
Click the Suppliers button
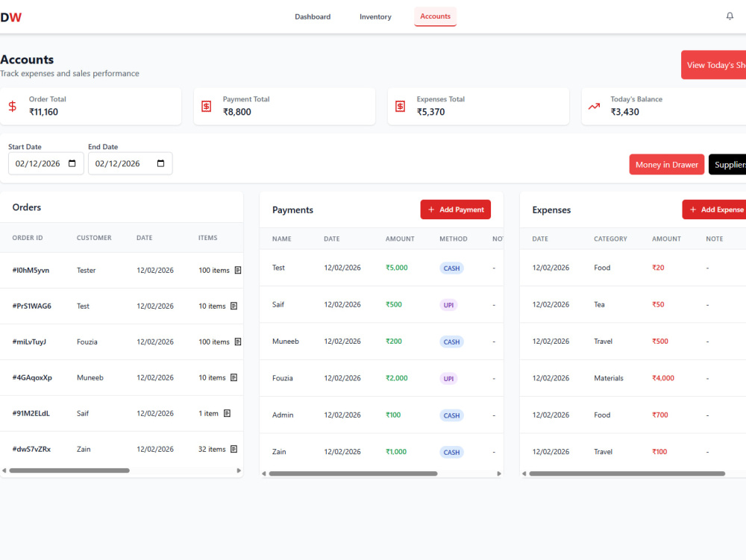727,165
